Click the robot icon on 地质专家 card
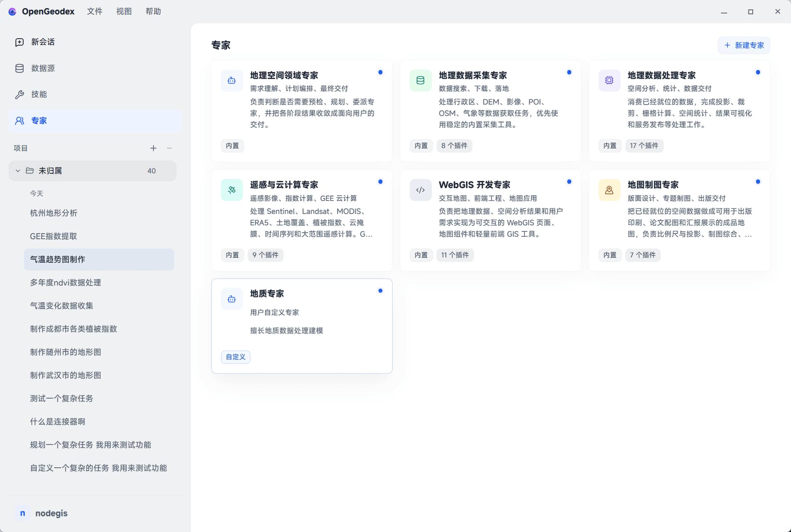The height and width of the screenshot is (532, 791). [x=232, y=299]
